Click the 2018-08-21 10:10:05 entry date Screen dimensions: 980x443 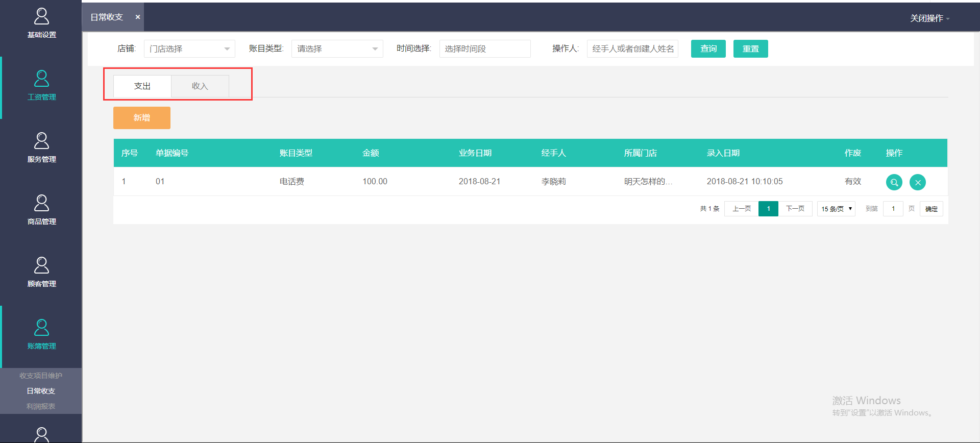[745, 182]
